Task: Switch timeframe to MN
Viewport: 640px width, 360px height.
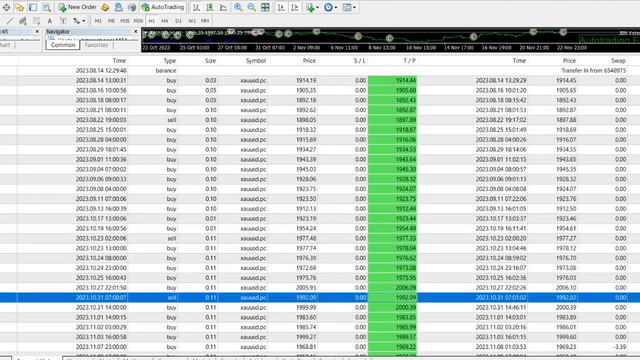Action: [x=205, y=20]
